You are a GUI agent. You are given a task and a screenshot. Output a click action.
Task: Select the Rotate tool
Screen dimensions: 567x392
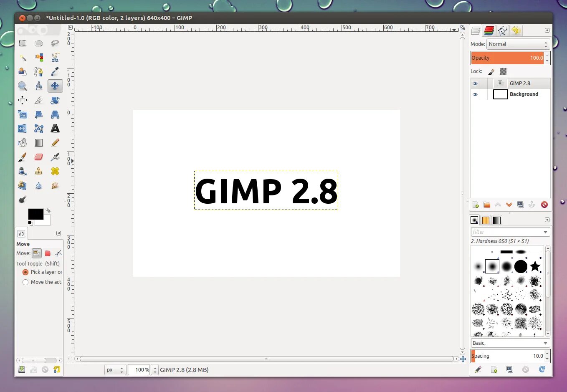(x=55, y=100)
